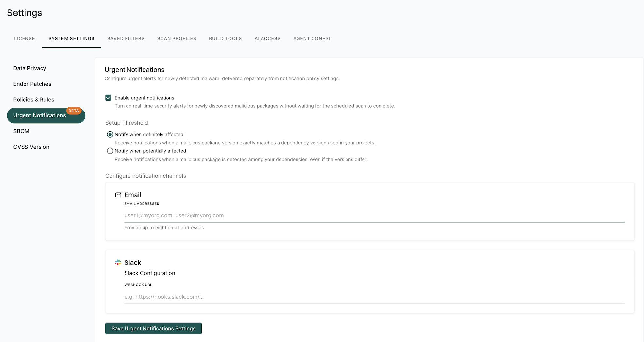Click the Email envelope icon
644x342 pixels.
pos(118,195)
